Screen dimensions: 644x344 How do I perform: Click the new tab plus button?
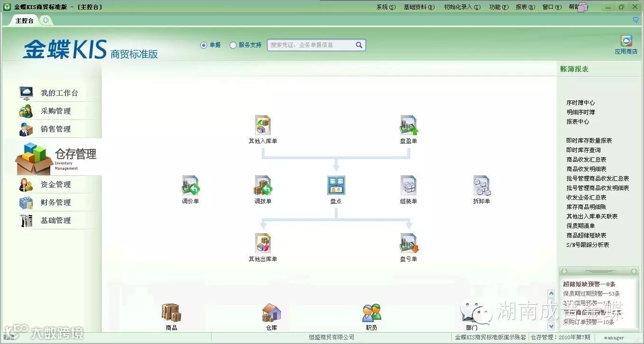(46, 20)
